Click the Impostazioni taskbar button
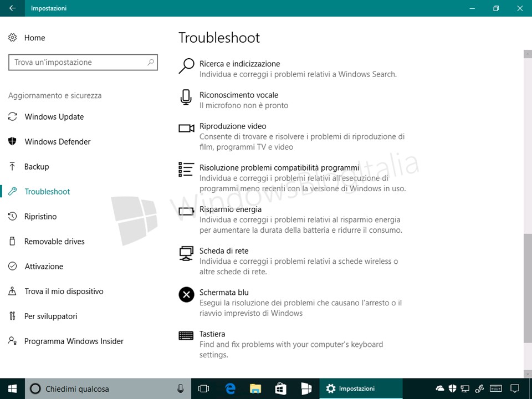 361,389
